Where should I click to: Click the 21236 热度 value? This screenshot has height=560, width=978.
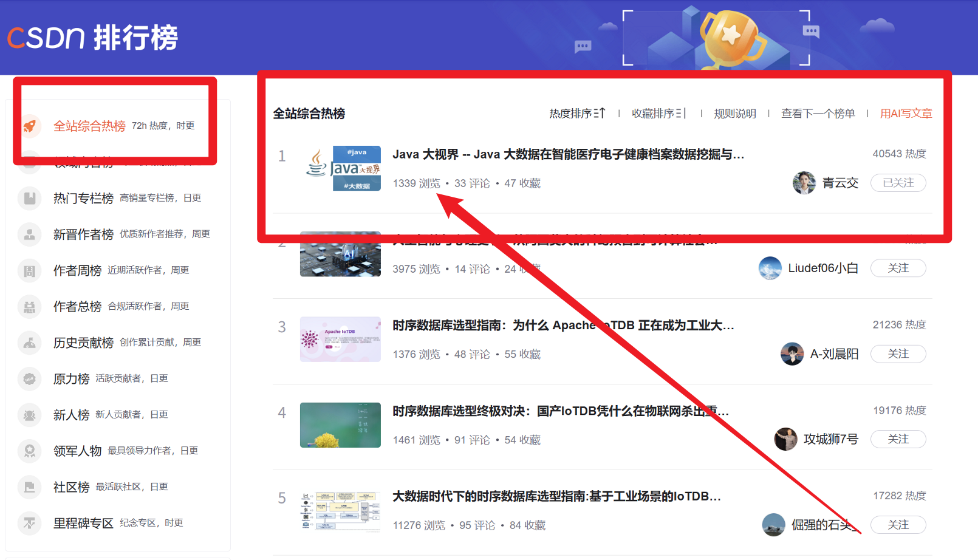pyautogui.click(x=899, y=325)
